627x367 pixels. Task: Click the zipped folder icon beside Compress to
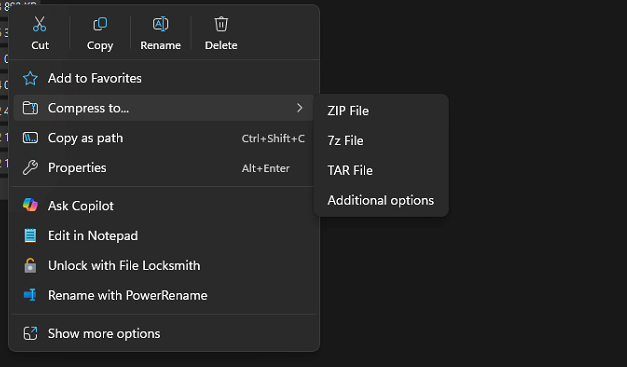point(30,108)
